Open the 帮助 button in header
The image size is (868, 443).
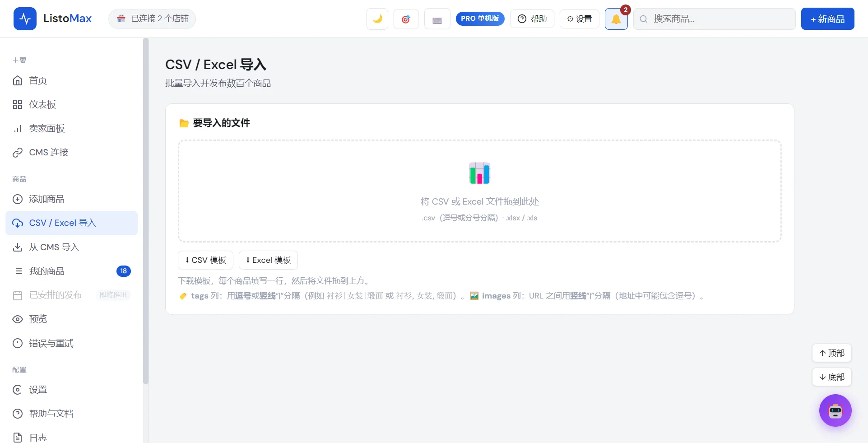[x=532, y=19]
